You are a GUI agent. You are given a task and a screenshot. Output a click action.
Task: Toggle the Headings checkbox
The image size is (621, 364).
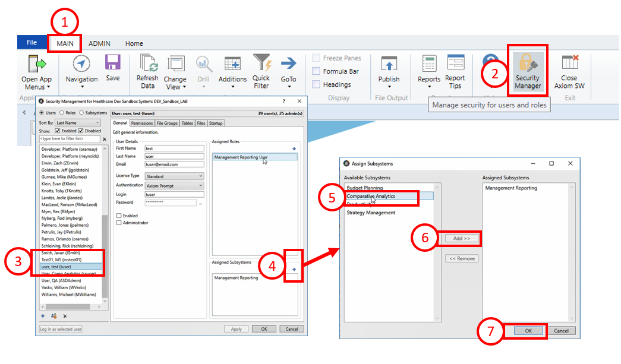[x=316, y=84]
